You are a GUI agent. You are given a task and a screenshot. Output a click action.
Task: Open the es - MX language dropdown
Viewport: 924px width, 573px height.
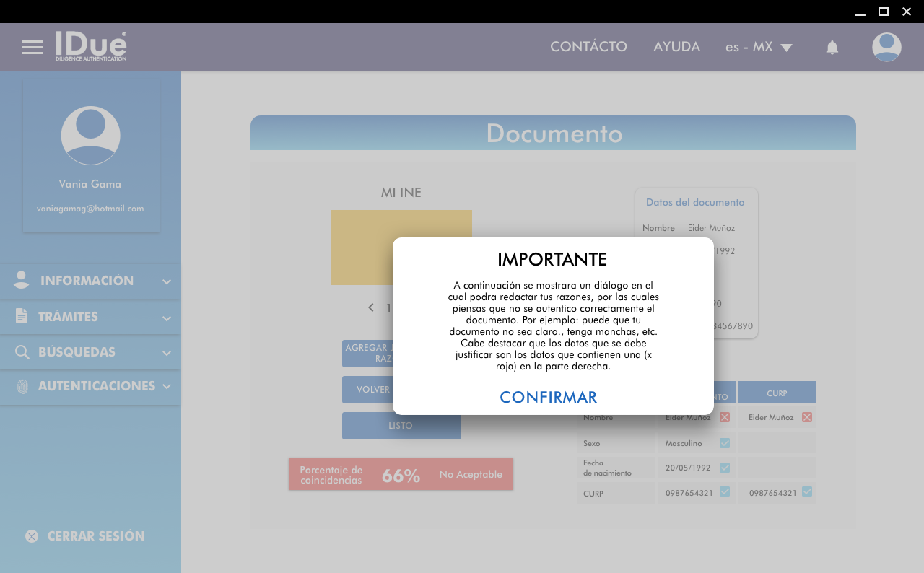pos(759,48)
